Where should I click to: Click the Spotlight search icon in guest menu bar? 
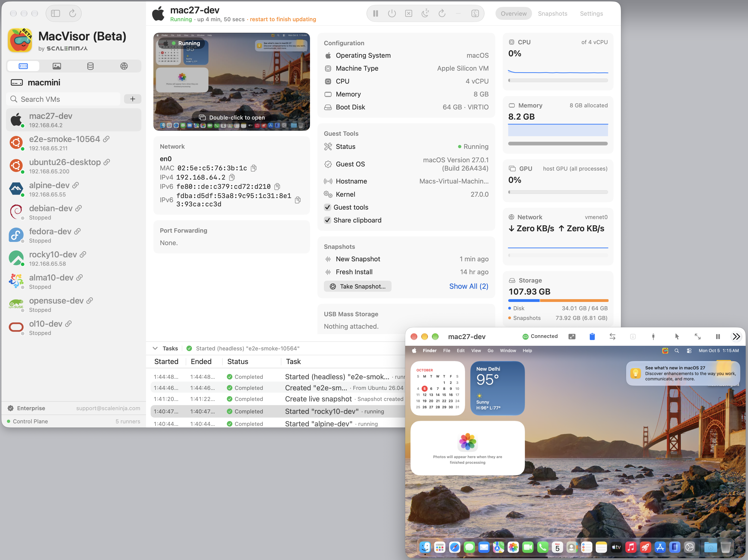[677, 351]
